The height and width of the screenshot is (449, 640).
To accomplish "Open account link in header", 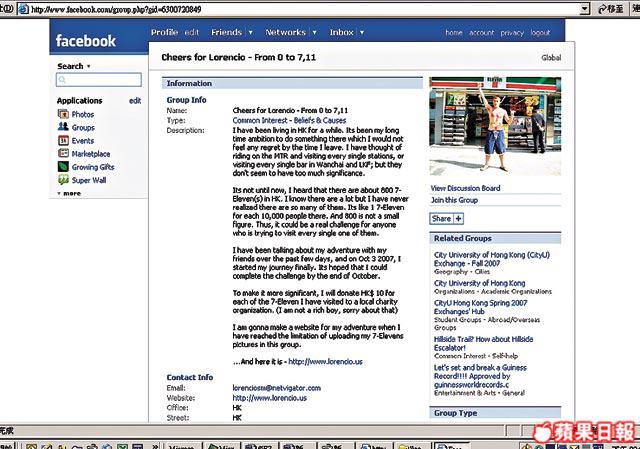I will click(x=482, y=33).
